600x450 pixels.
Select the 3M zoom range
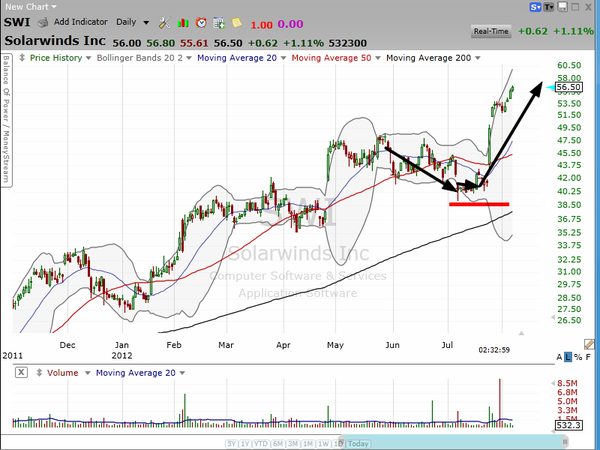click(293, 444)
